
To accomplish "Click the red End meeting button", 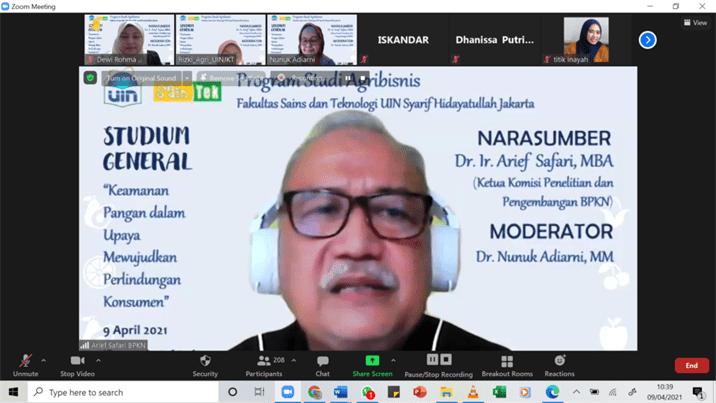I will (x=691, y=366).
